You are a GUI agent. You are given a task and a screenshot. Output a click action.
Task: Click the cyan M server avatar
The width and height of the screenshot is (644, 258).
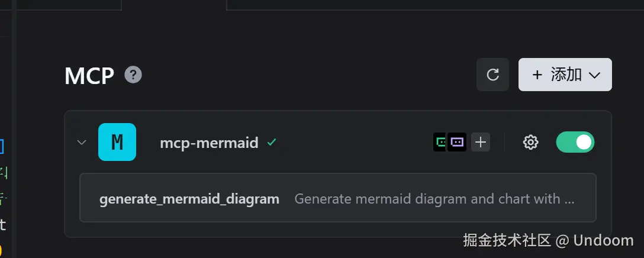(117, 142)
